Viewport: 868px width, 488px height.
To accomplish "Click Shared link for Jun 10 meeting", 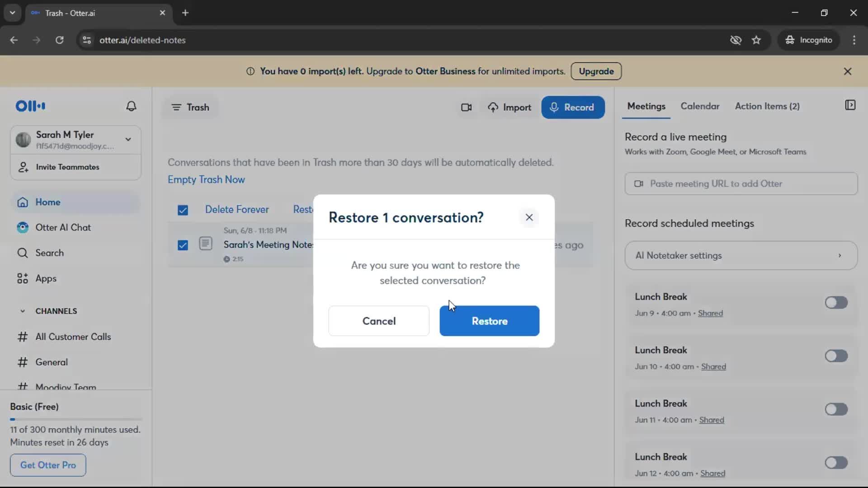I will [x=713, y=367].
